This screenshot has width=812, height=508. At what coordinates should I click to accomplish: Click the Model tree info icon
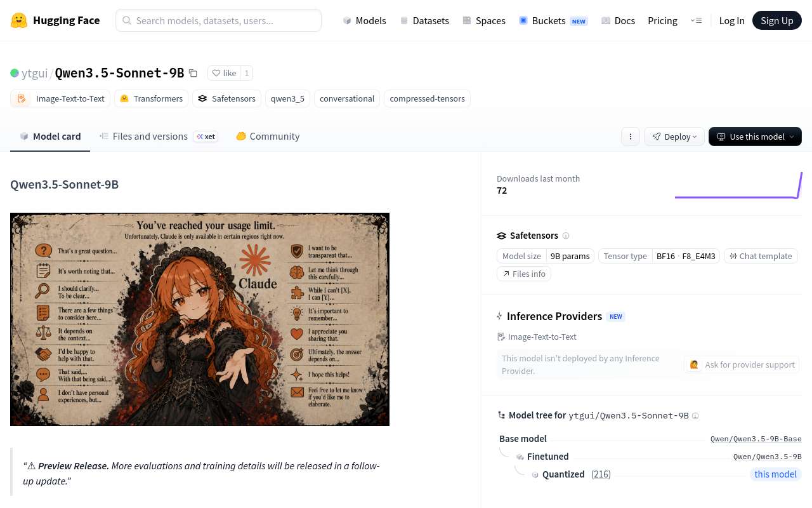tap(695, 416)
